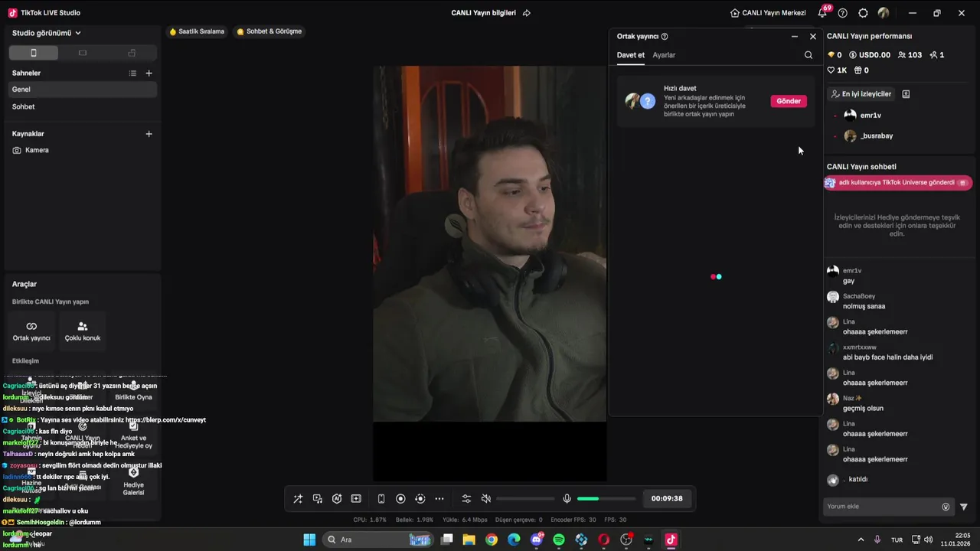Click the 00:09:38 live timer
Image resolution: width=980 pixels, height=551 pixels.
[667, 498]
